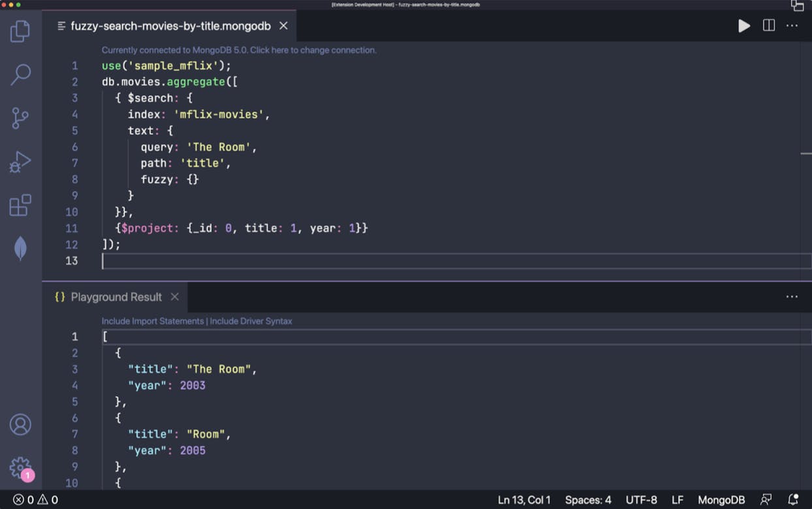Click 'mflix-movies' index value
Screen dimensions: 812x509
point(219,114)
